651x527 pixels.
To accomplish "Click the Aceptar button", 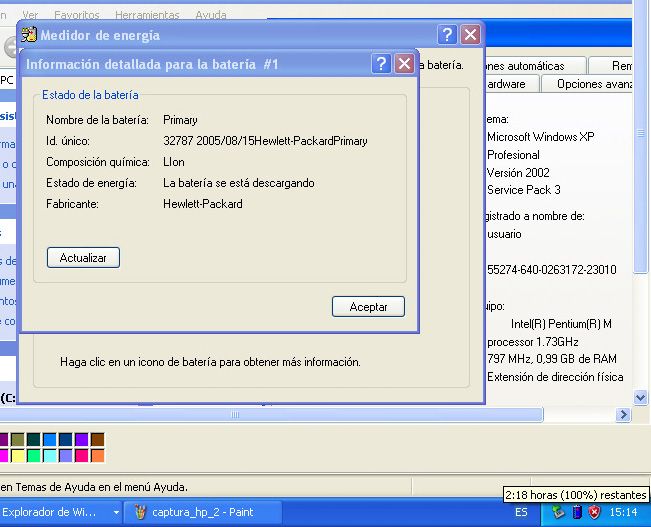I will pyautogui.click(x=368, y=306).
